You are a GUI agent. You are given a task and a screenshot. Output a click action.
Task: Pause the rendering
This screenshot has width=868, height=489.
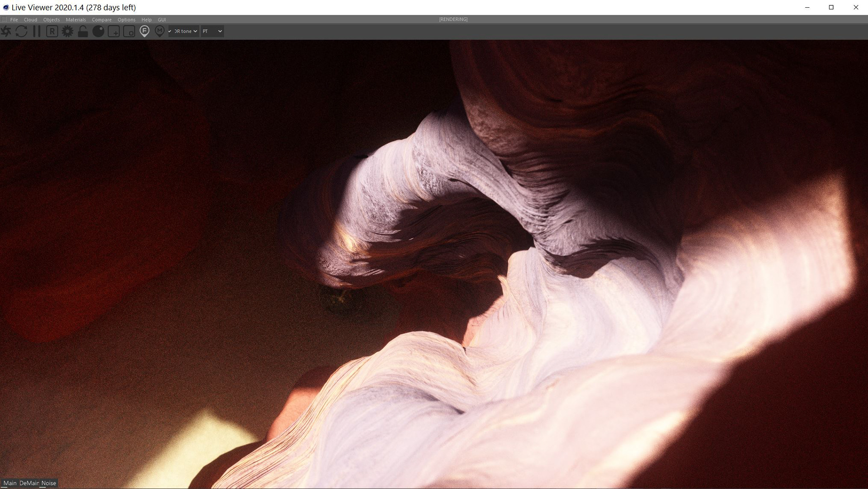[37, 31]
